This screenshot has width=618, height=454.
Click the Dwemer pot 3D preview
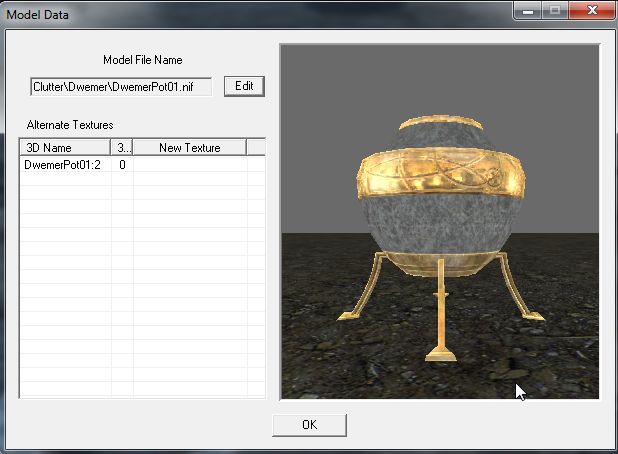click(x=440, y=222)
